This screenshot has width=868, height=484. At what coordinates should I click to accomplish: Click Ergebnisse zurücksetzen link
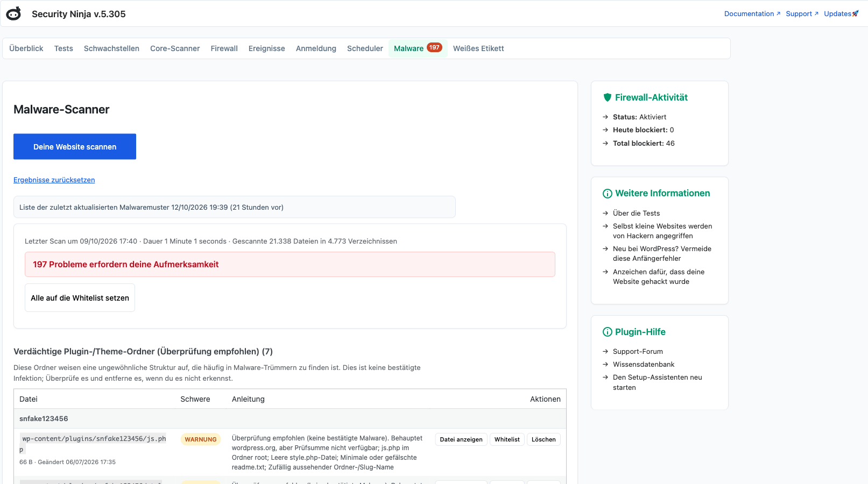click(x=54, y=180)
